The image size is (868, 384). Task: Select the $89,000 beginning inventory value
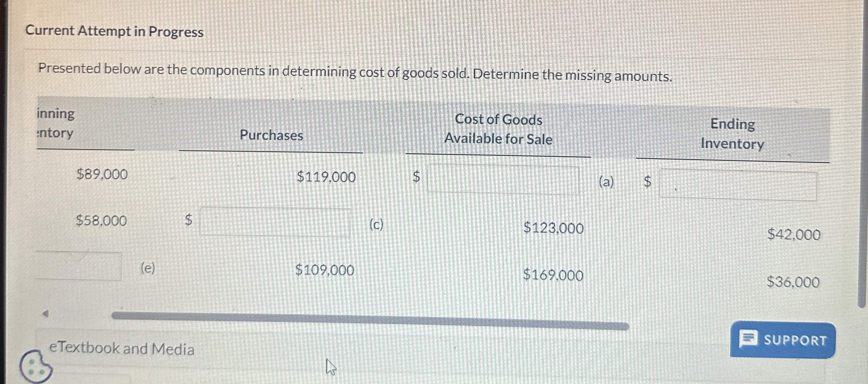click(x=102, y=175)
